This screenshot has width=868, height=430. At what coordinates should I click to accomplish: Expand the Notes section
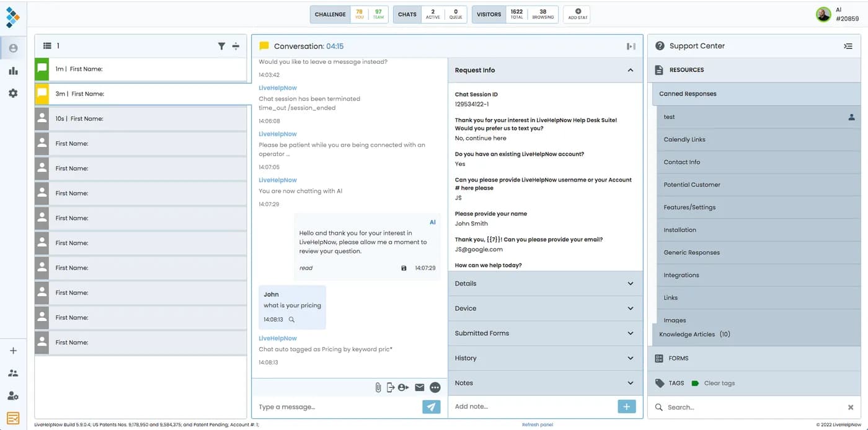(545, 383)
